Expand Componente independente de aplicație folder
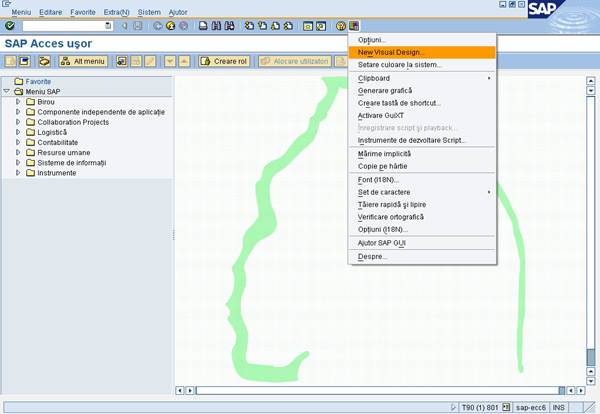The width and height of the screenshot is (600, 414). coord(18,112)
